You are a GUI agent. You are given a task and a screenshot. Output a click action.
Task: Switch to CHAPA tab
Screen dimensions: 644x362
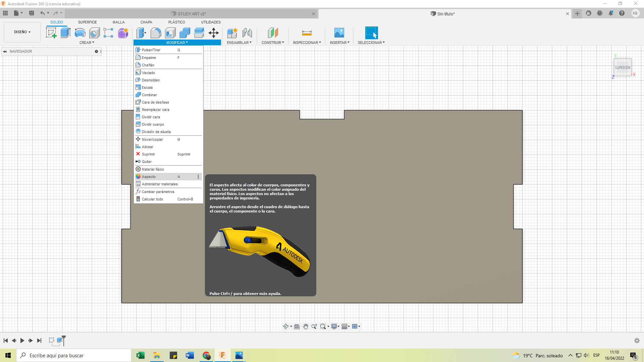point(146,22)
